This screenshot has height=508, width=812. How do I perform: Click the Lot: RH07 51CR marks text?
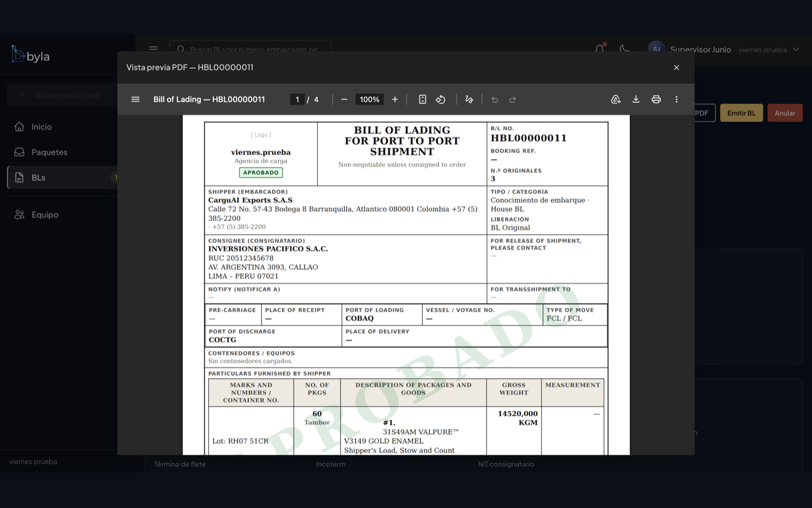tap(240, 441)
